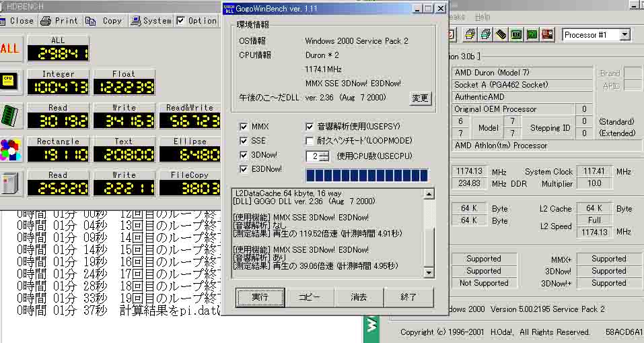
Task: Click the Rectangle score value in HDBENCH
Action: [x=58, y=154]
